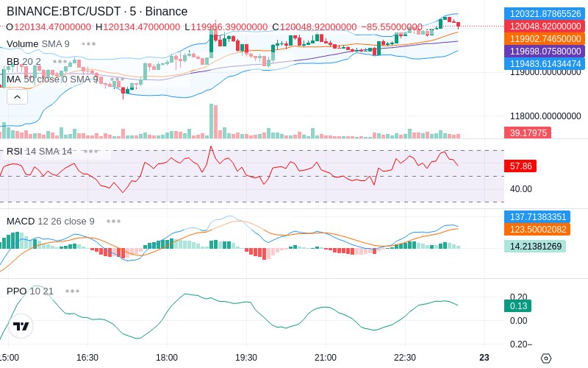The height and width of the screenshot is (368, 588).
Task: Open more options for MA 50 indicator
Action: tap(117, 79)
